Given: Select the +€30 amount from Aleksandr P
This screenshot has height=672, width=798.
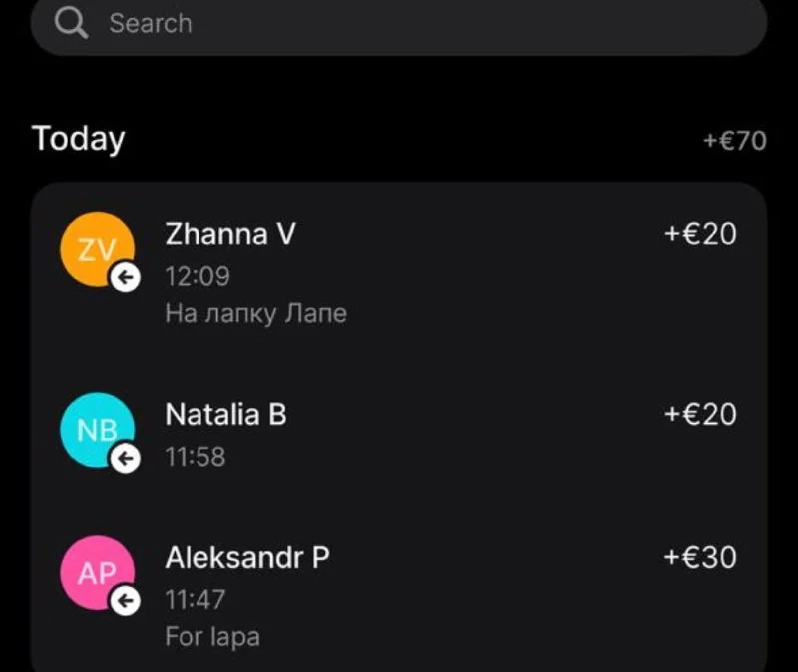Looking at the screenshot, I should point(700,557).
